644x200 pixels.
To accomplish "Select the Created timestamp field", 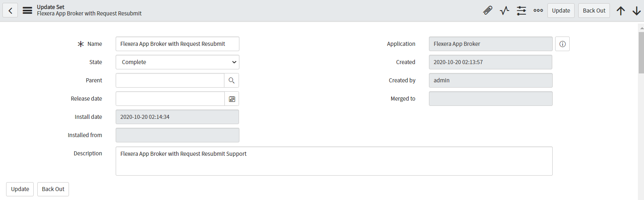I will point(491,62).
